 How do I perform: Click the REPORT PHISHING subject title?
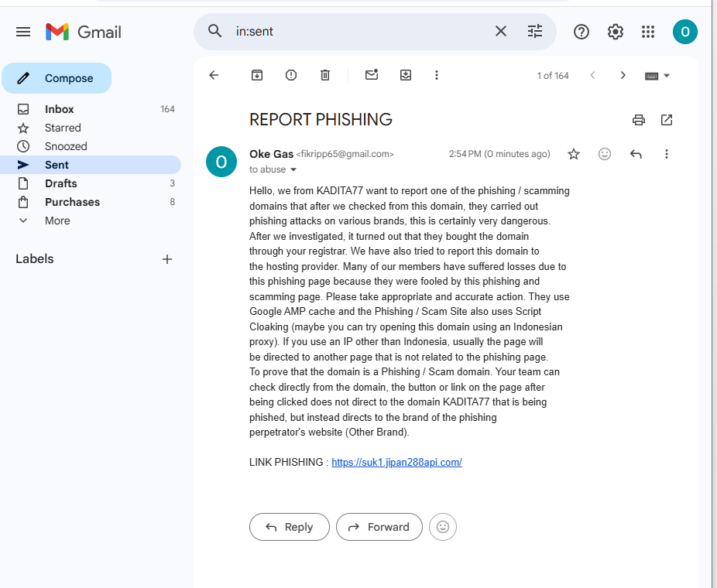pos(321,120)
